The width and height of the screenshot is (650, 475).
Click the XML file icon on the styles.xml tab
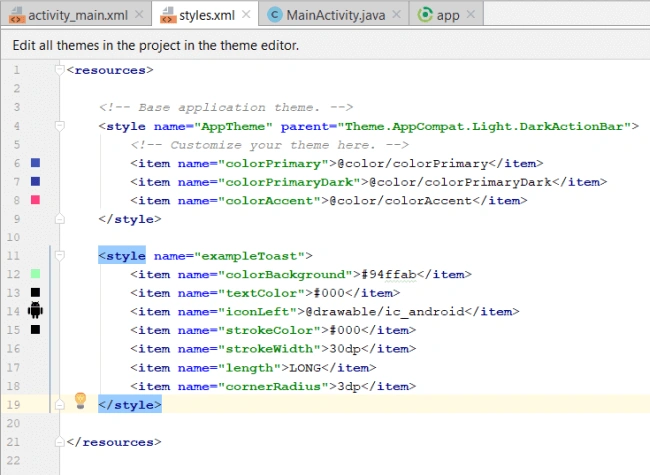pos(168,15)
